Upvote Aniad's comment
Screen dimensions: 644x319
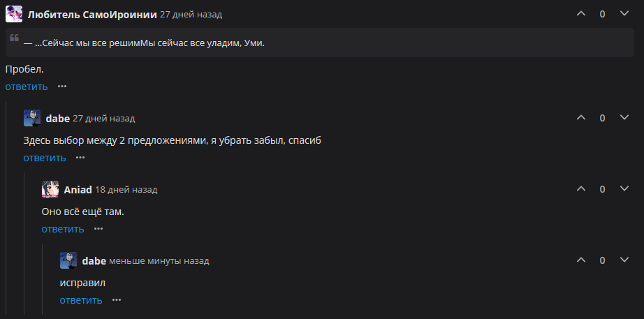point(580,189)
